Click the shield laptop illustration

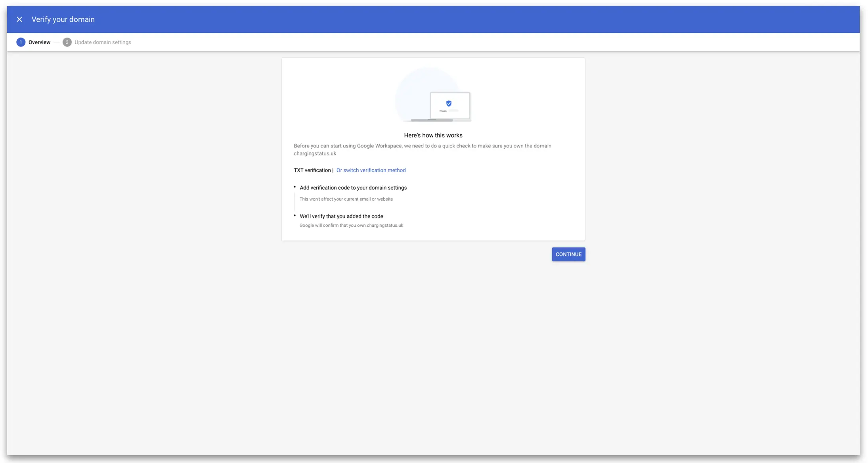[433, 94]
